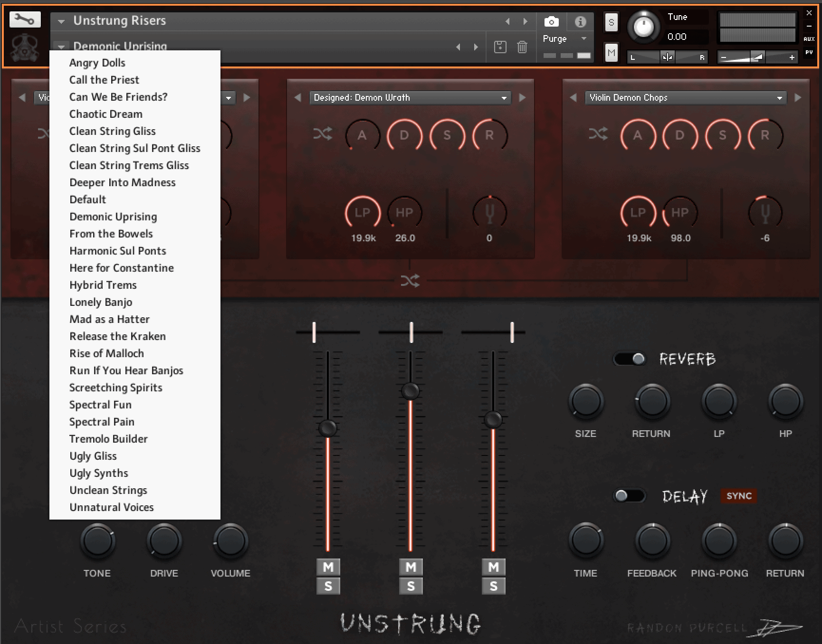Click the DRIVE knob
822x644 pixels.
[x=164, y=540]
